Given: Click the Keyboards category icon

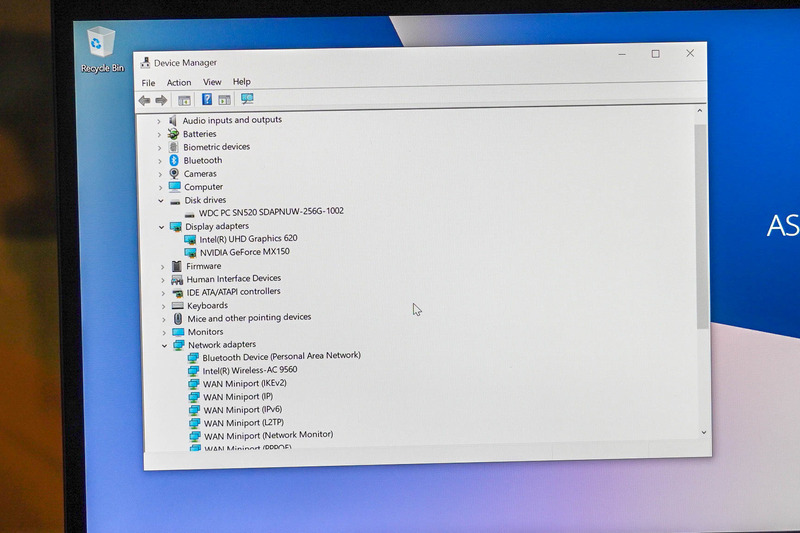Looking at the screenshot, I should (178, 306).
